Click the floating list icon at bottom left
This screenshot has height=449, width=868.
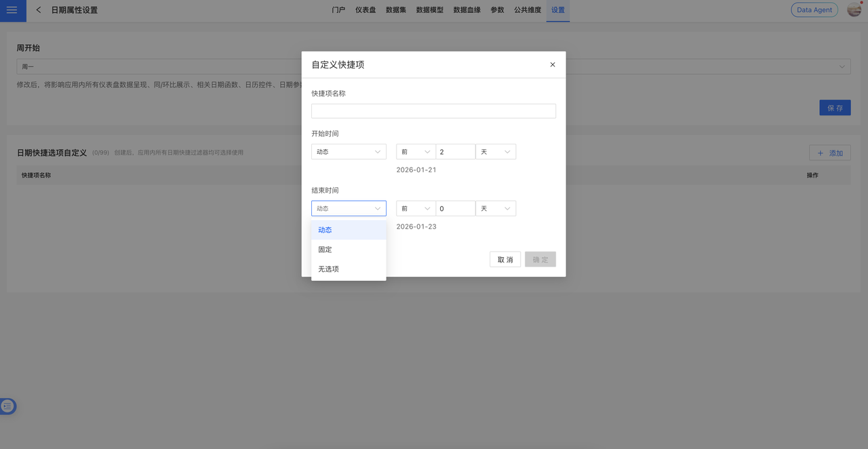pos(7,406)
